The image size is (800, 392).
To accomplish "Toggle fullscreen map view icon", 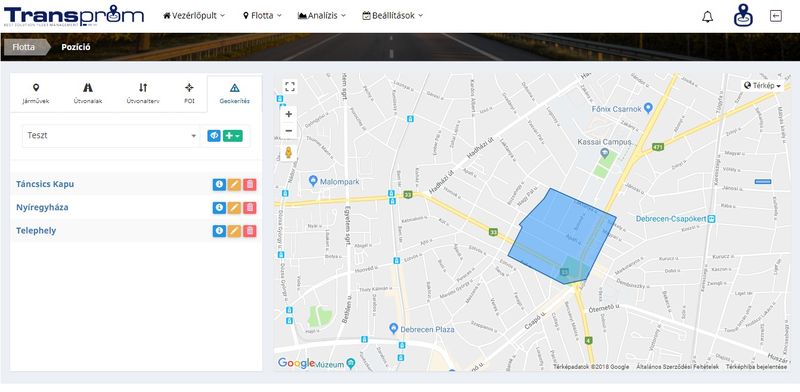I will 290,86.
